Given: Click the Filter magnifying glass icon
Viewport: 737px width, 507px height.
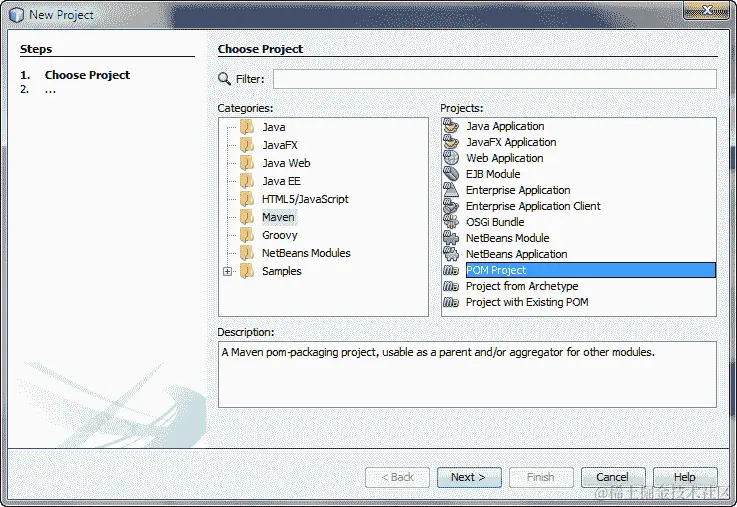Looking at the screenshot, I should [224, 79].
